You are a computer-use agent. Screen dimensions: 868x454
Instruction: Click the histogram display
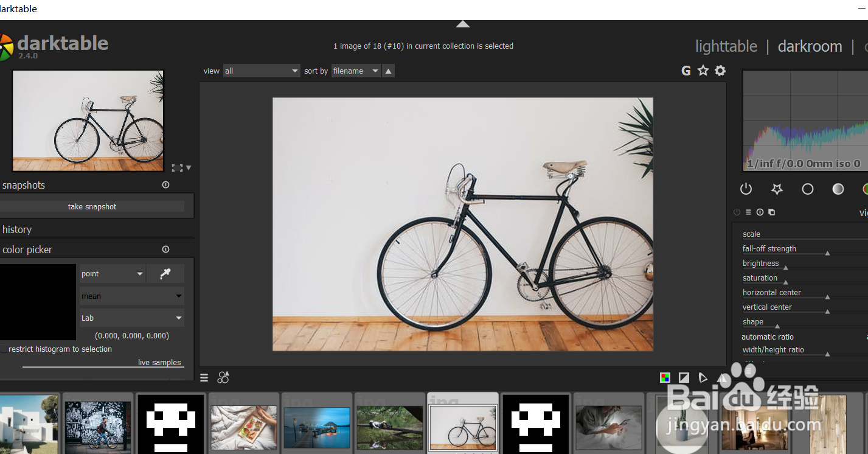click(x=805, y=120)
